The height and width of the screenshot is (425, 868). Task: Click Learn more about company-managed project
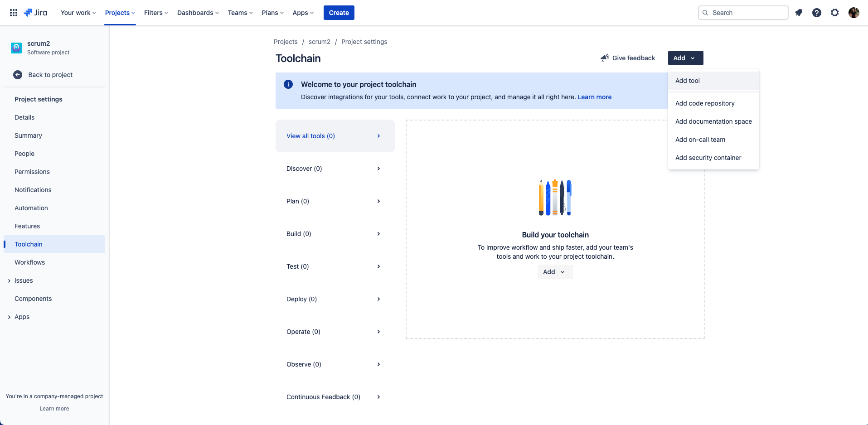[x=54, y=409]
